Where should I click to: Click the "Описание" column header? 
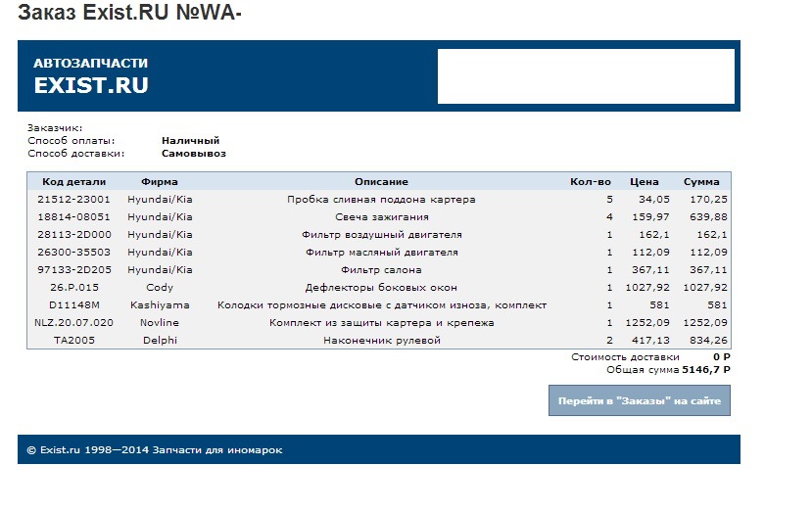coord(381,182)
